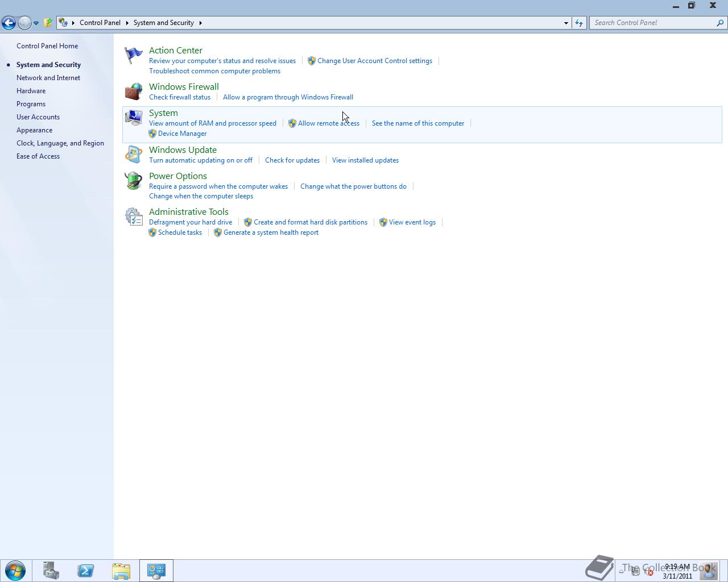Click the Action Center flag icon
This screenshot has height=582, width=728.
134,55
